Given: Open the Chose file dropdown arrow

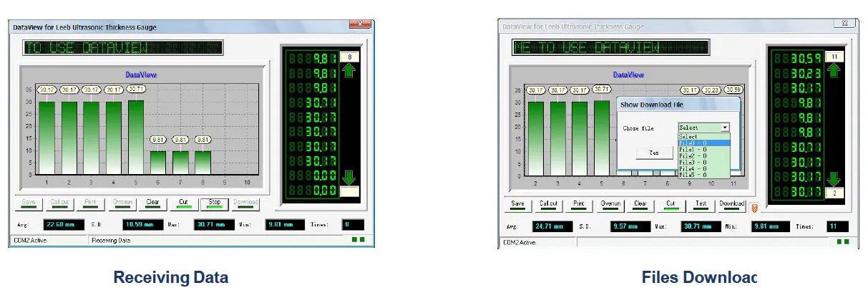Looking at the screenshot, I should [x=725, y=128].
